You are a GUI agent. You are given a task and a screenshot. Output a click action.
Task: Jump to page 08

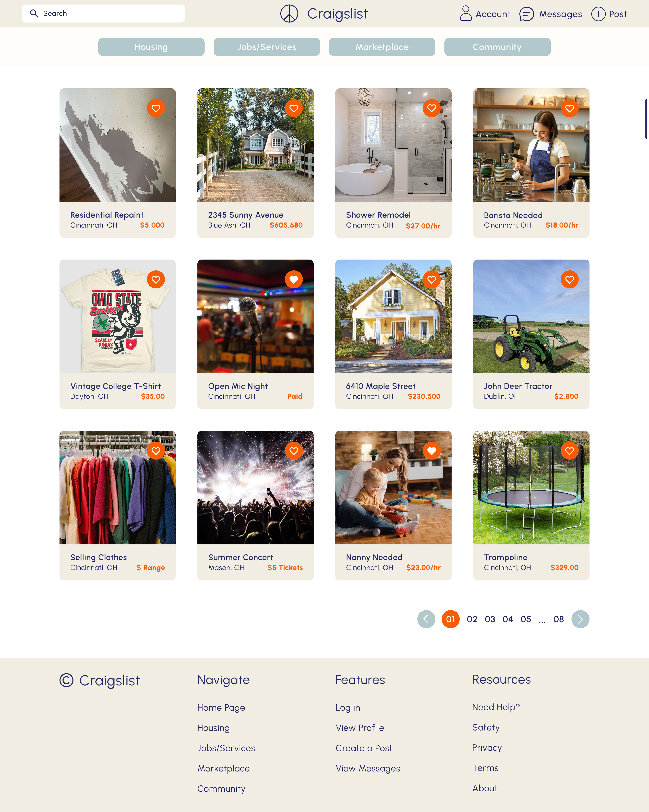point(558,619)
